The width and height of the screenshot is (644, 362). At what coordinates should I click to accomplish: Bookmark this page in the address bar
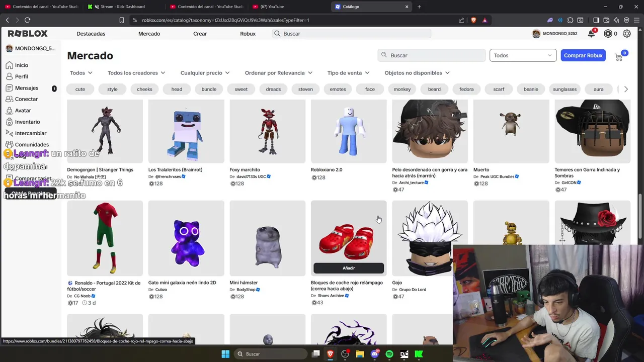tap(121, 20)
